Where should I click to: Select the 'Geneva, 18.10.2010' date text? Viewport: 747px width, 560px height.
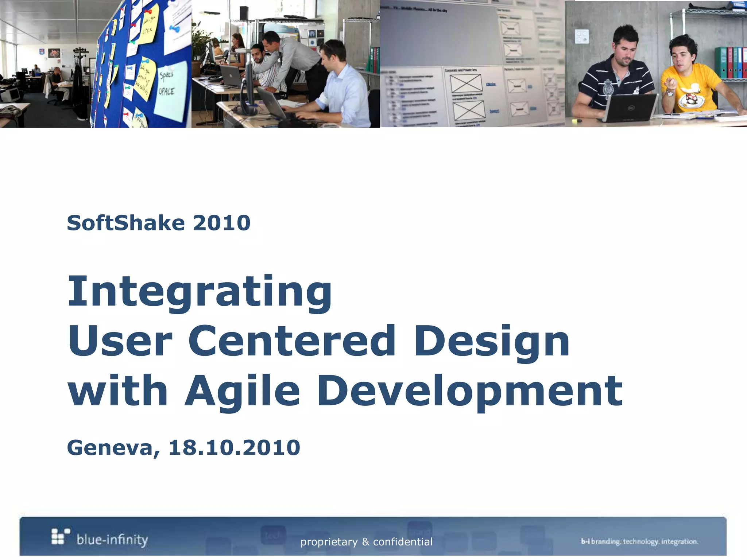pos(183,447)
